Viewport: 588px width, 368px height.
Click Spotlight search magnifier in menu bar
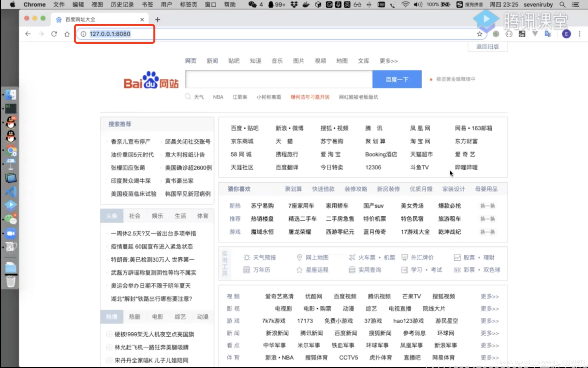click(x=562, y=4)
